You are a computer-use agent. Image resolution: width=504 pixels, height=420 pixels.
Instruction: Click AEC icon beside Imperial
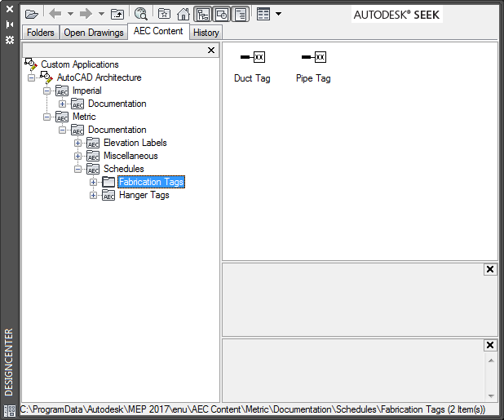click(x=62, y=91)
